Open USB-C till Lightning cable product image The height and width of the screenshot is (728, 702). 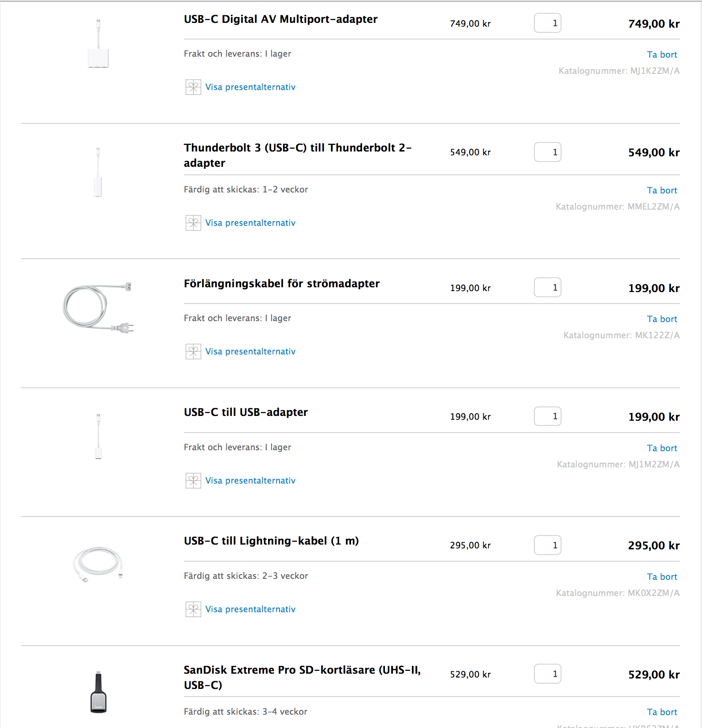(x=98, y=564)
